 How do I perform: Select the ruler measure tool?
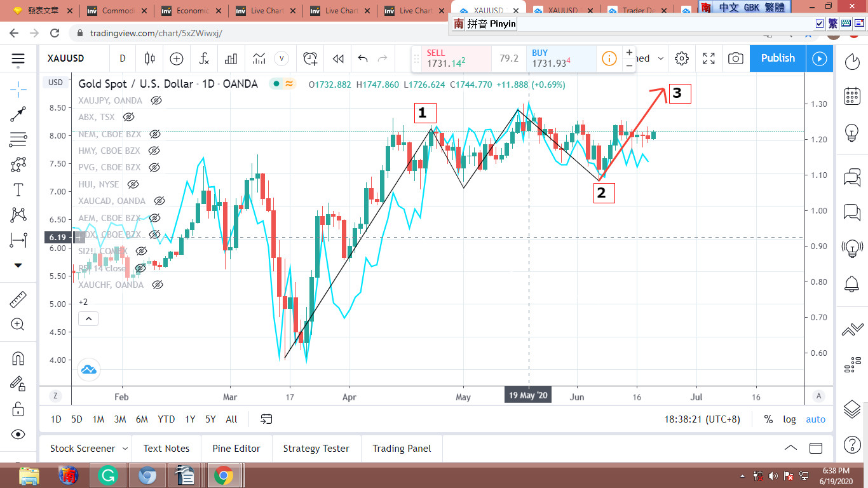coord(18,299)
